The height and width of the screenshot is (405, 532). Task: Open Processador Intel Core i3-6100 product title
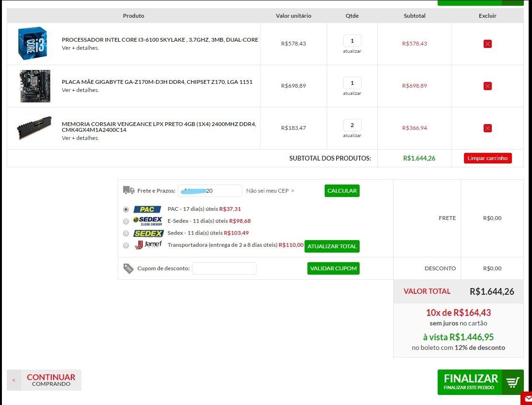(x=160, y=40)
